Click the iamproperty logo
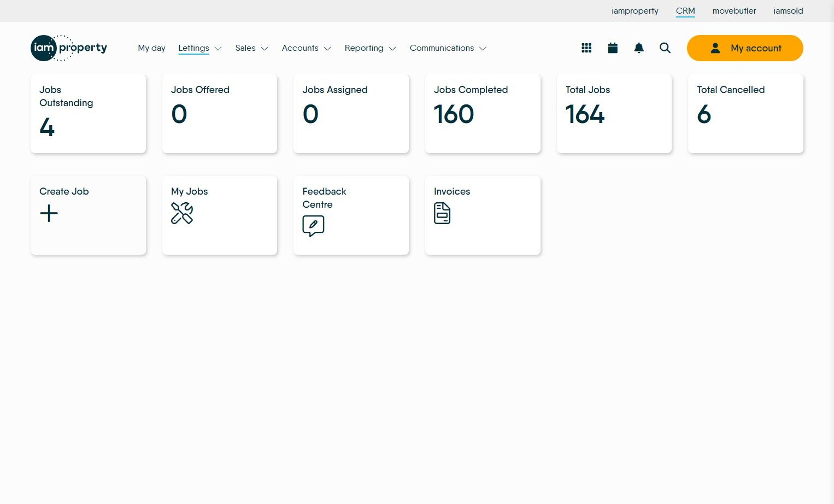834x504 pixels. (69, 48)
